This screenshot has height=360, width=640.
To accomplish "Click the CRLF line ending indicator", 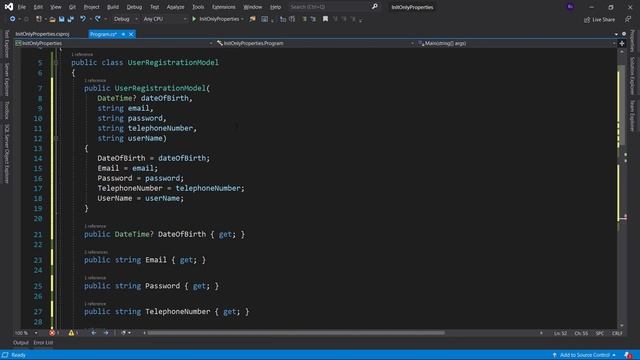I will [x=617, y=333].
